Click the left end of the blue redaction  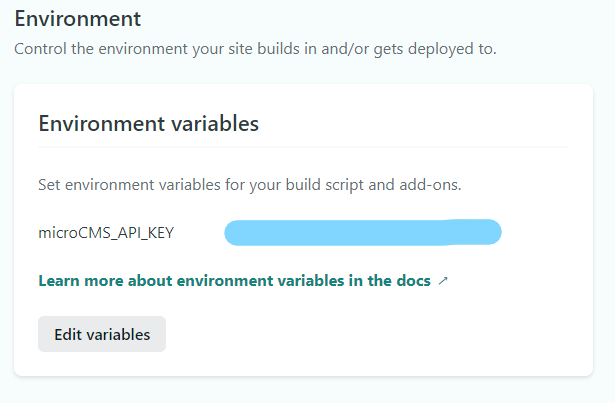(x=233, y=234)
